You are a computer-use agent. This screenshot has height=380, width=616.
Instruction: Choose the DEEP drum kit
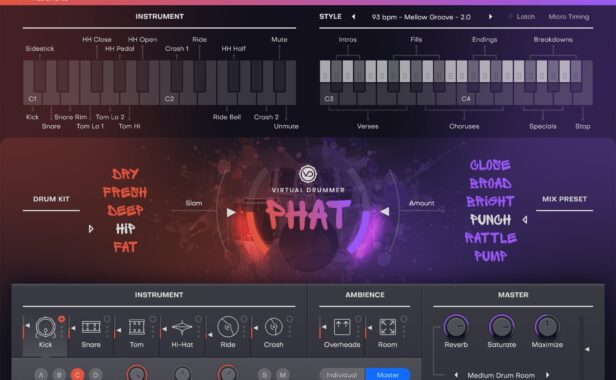click(125, 211)
